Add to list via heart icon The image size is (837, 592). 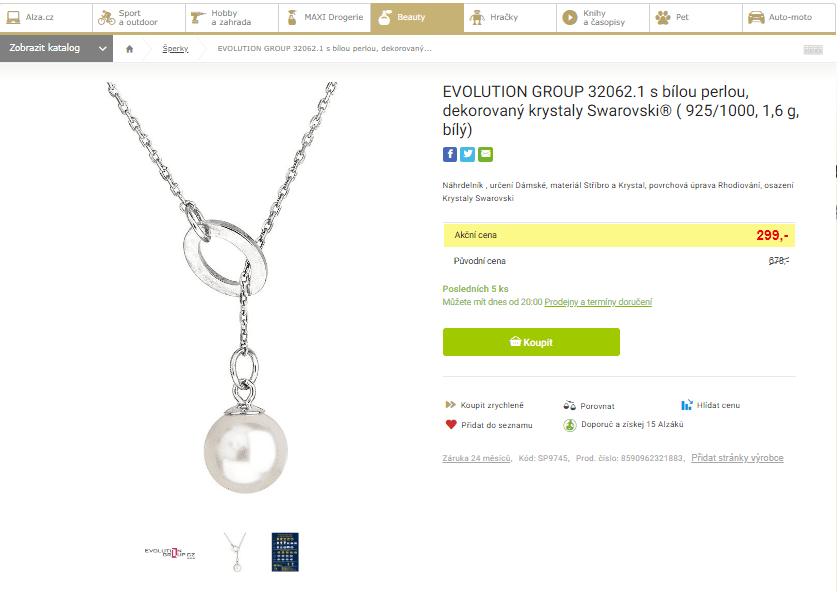coord(451,425)
